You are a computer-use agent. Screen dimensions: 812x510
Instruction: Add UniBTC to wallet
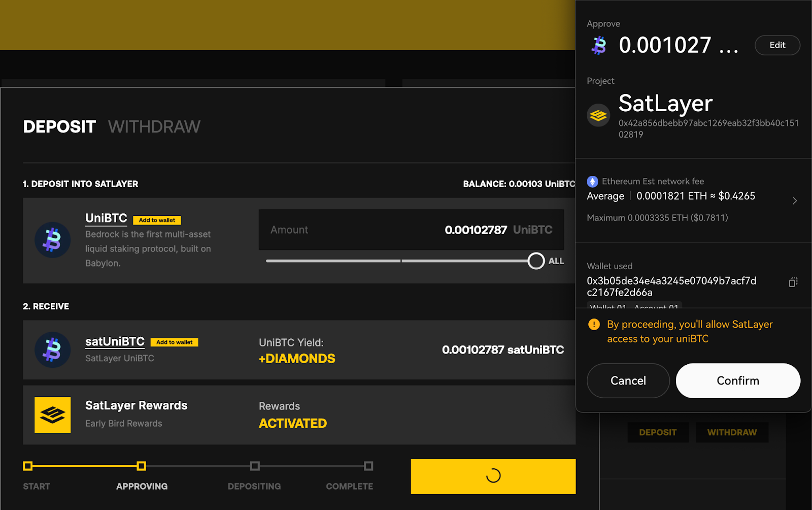click(157, 220)
